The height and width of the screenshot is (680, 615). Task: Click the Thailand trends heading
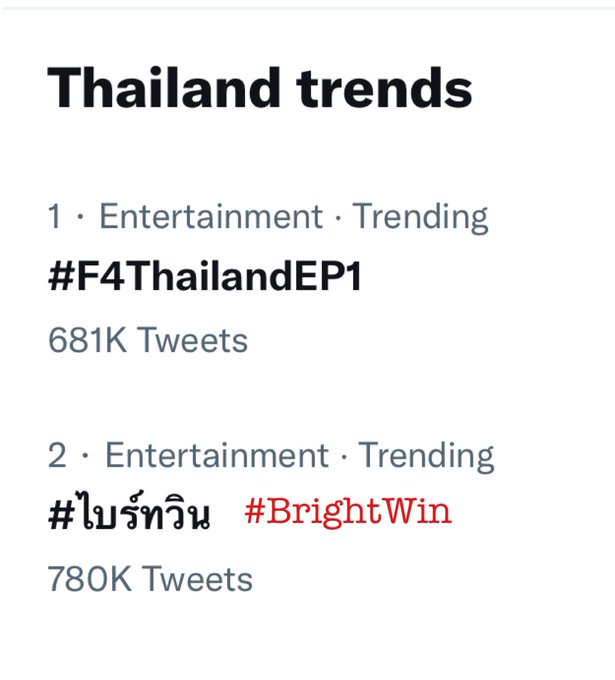point(259,88)
